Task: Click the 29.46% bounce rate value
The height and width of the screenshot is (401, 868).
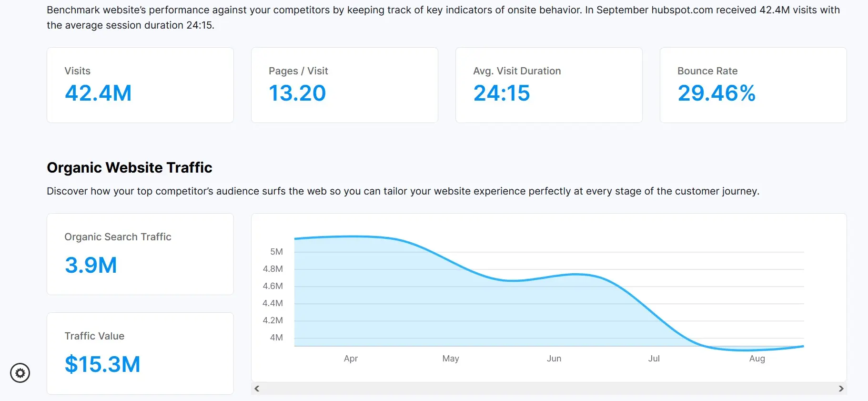Action: point(717,93)
